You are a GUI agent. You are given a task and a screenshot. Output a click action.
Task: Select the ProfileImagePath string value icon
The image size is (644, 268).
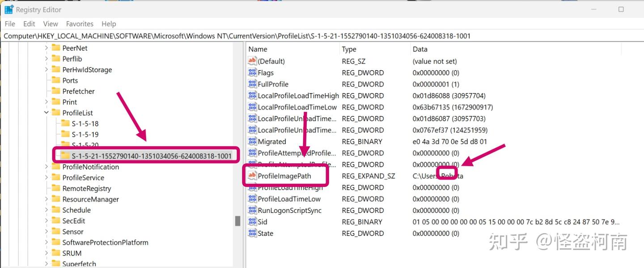click(252, 176)
